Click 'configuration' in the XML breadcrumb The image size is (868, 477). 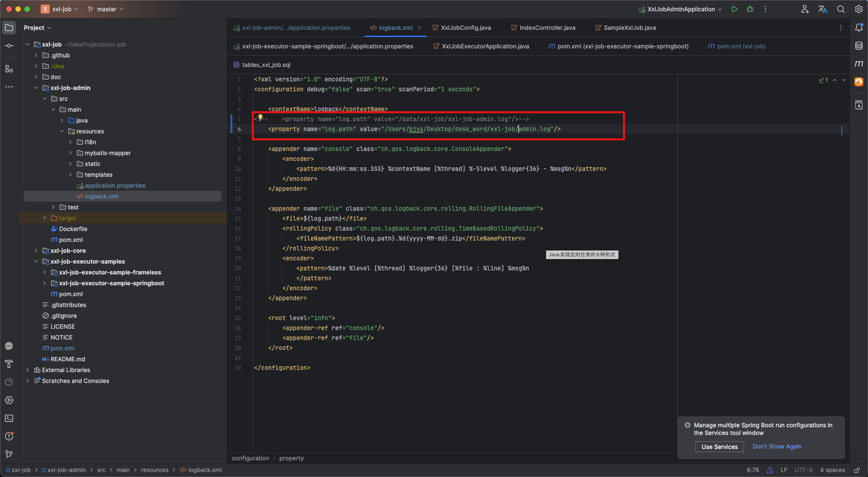250,458
